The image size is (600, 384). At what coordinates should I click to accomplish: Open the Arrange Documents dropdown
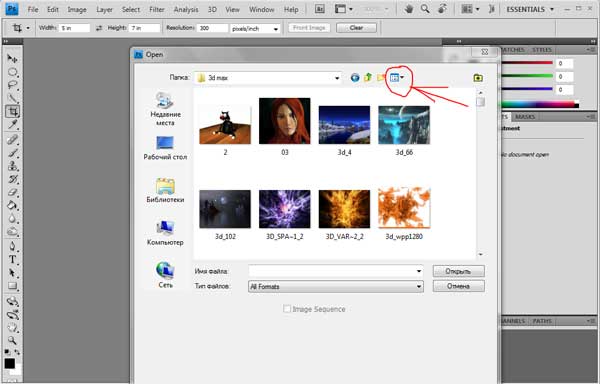tap(470, 9)
